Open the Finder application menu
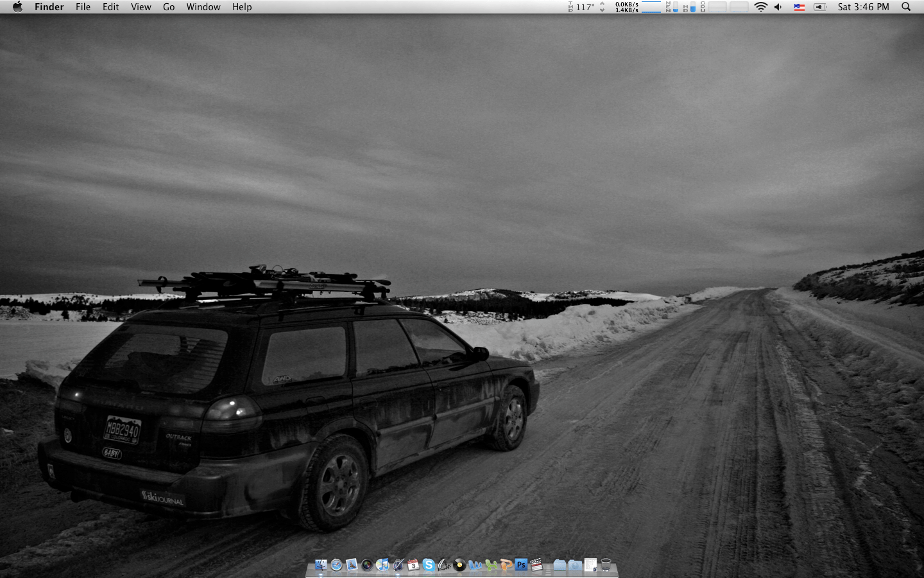Image resolution: width=924 pixels, height=578 pixels. [49, 7]
